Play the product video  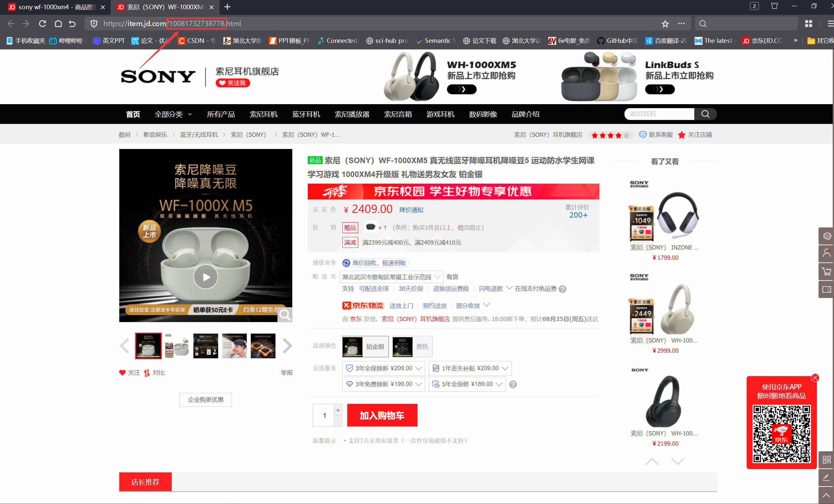coord(206,277)
